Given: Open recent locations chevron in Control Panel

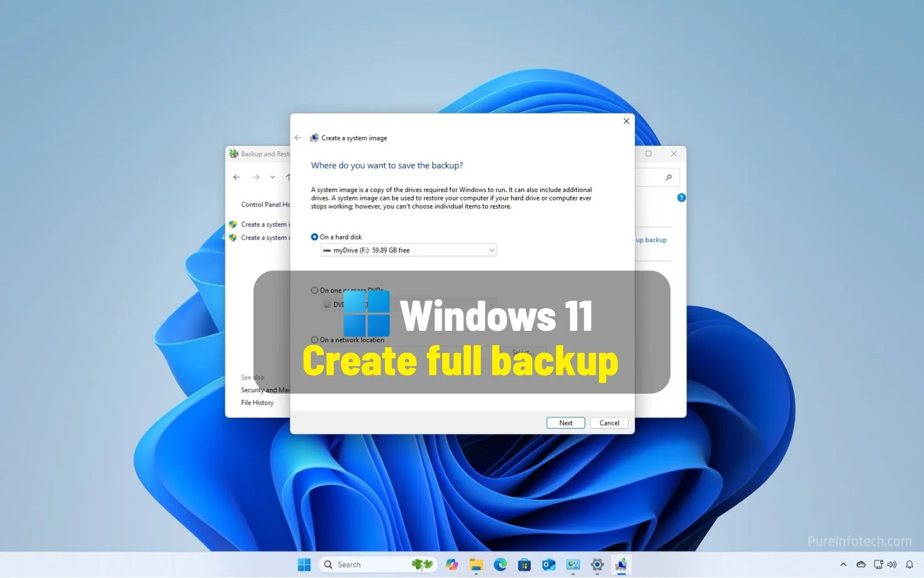Looking at the screenshot, I should pos(272,177).
